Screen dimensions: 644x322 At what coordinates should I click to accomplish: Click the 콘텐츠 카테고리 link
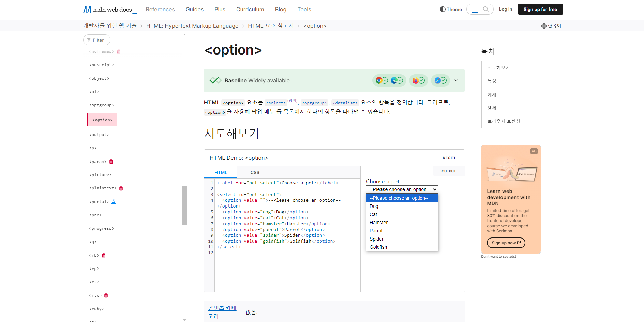[222, 312]
